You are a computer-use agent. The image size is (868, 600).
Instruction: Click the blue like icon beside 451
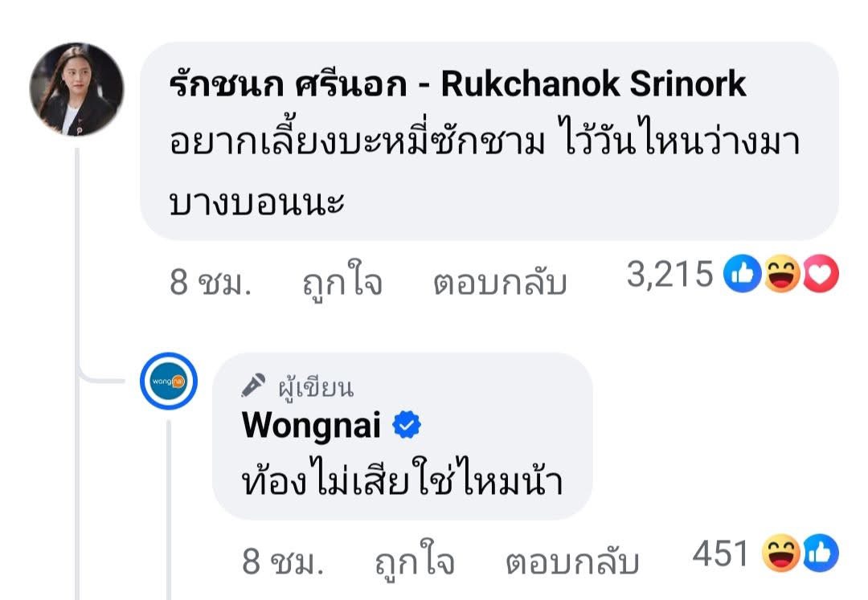click(821, 553)
